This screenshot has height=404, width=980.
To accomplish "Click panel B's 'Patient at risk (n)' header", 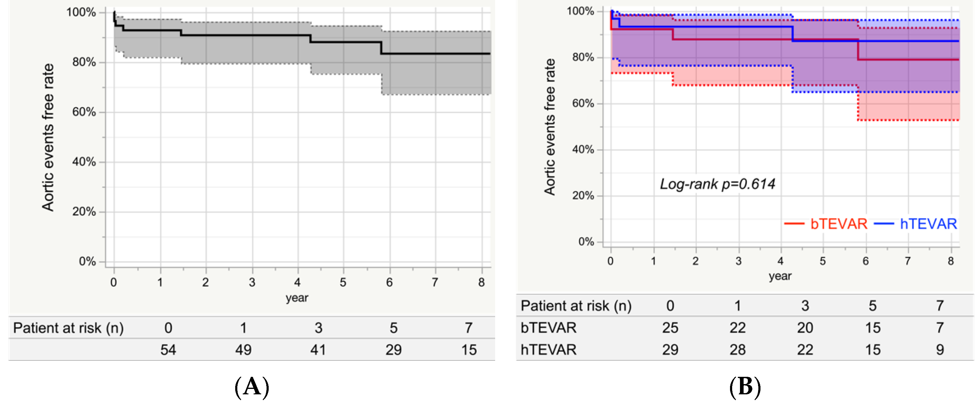I will pyautogui.click(x=576, y=306).
